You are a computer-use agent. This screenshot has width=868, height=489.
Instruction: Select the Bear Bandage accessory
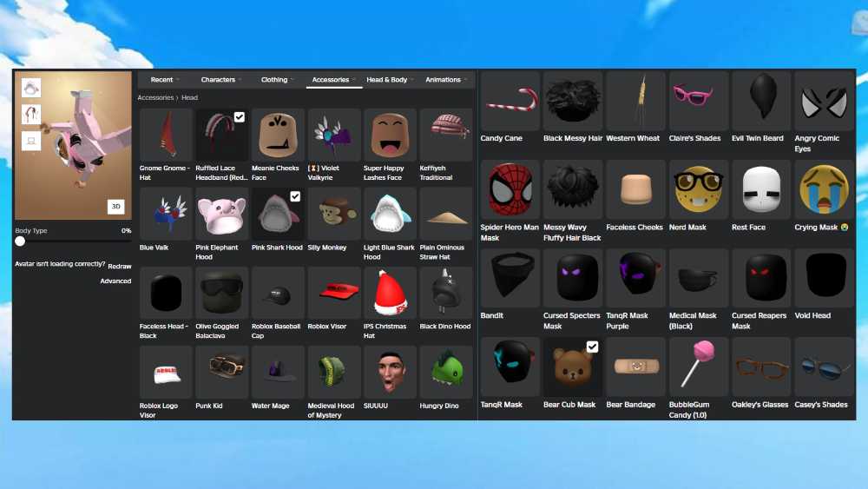635,367
